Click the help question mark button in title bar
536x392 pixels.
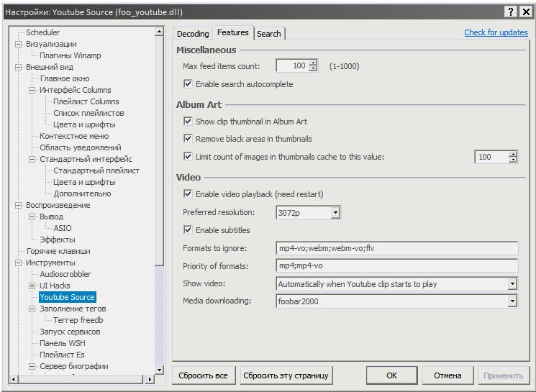(510, 12)
